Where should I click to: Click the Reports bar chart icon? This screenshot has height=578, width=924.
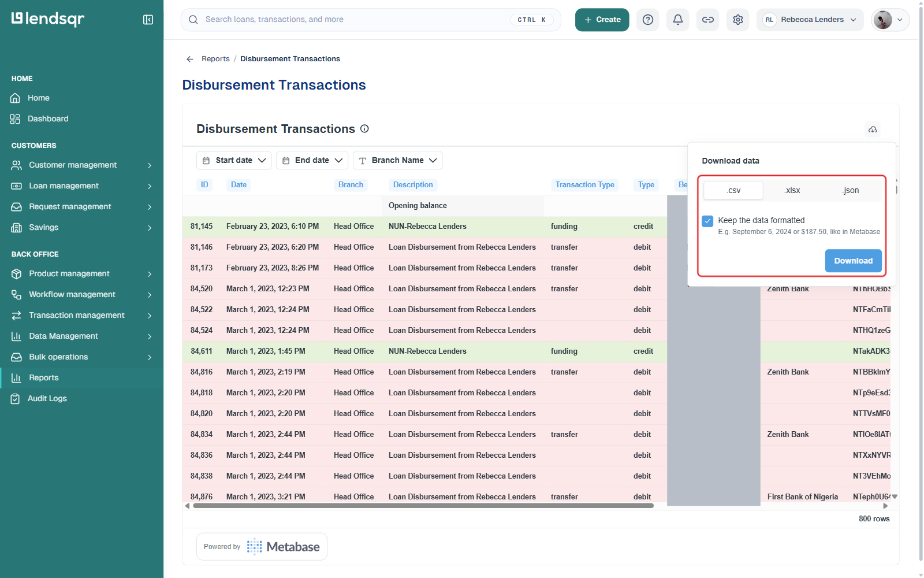pyautogui.click(x=17, y=378)
